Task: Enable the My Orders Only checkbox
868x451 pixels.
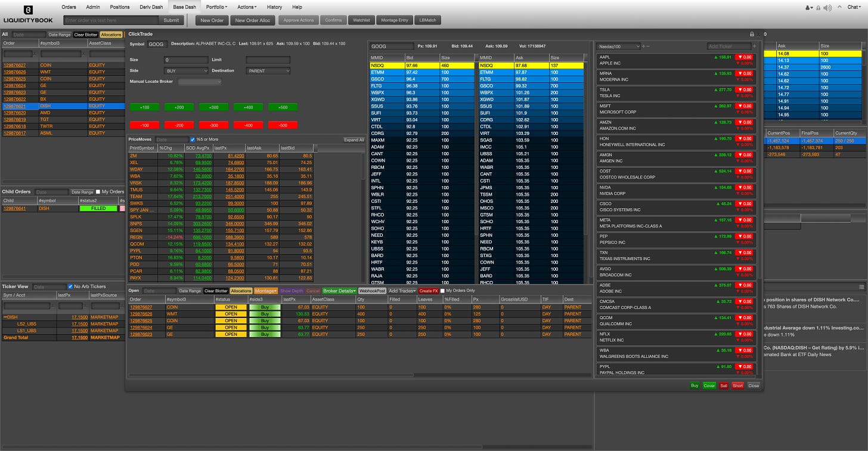Action: (x=442, y=291)
